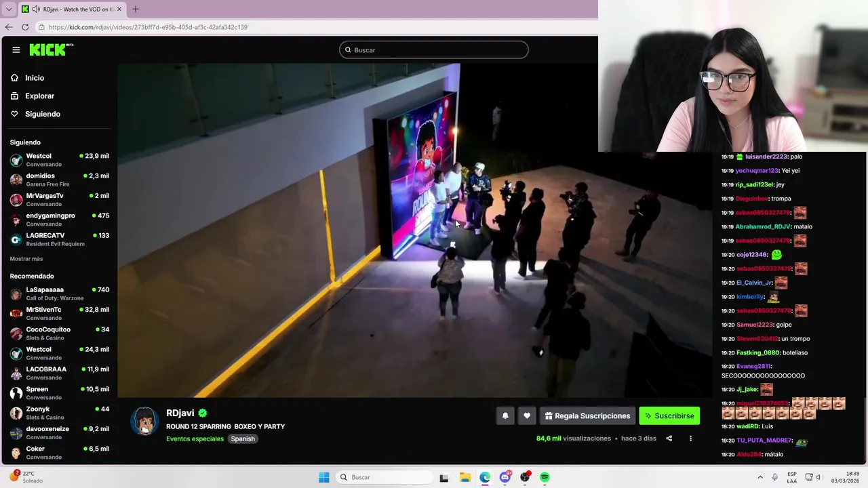Screen dimensions: 868x488
Task: Show hidden system tray icons
Action: pyautogui.click(x=760, y=477)
